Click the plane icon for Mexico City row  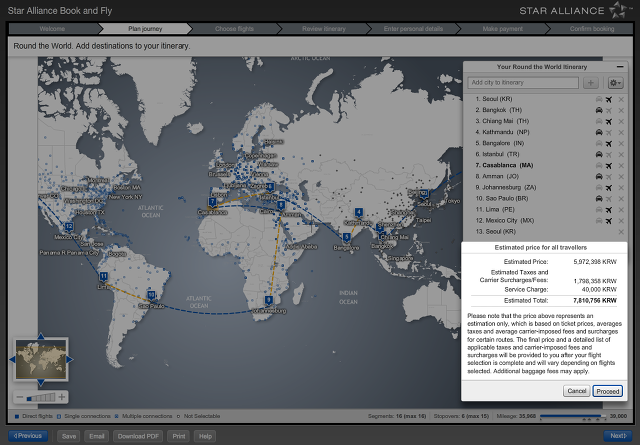click(609, 220)
